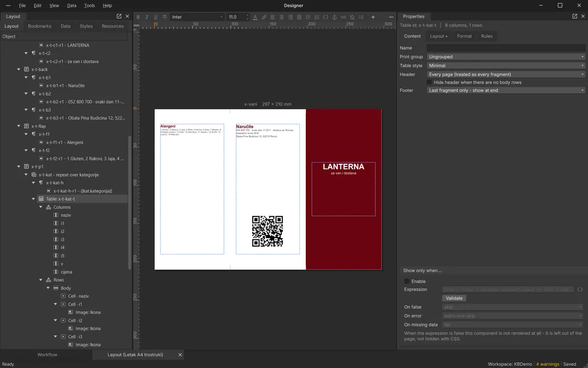
Task: Insert a numbered list
Action: coord(317,17)
